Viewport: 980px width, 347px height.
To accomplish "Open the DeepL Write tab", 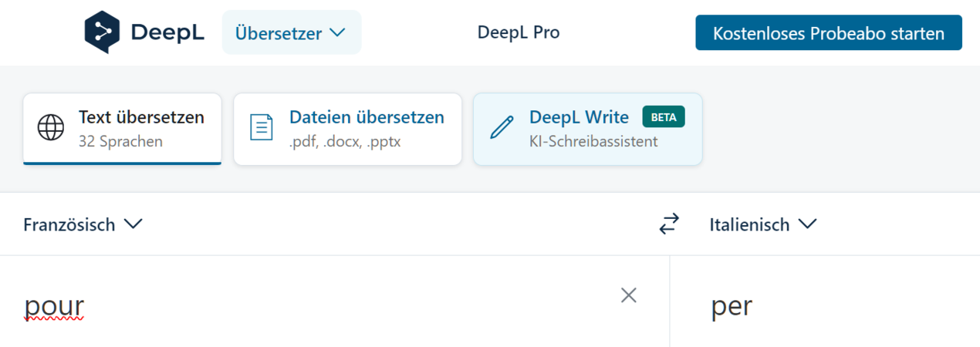I will tap(587, 129).
